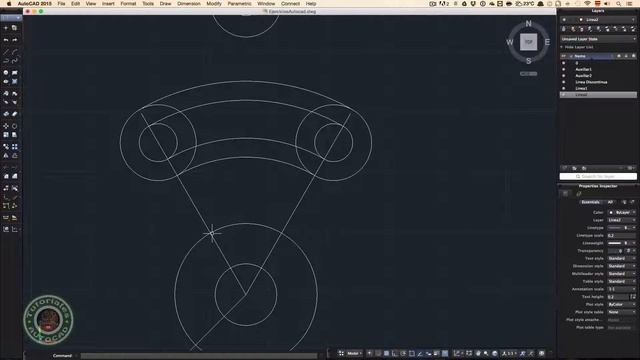
Task: Open the Apple menu
Action: click(x=9, y=4)
